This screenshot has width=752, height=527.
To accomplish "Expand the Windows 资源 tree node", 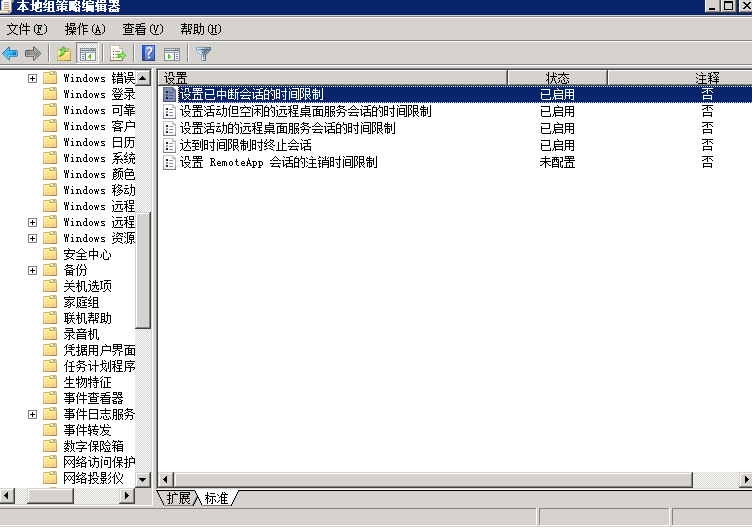I will coord(32,238).
